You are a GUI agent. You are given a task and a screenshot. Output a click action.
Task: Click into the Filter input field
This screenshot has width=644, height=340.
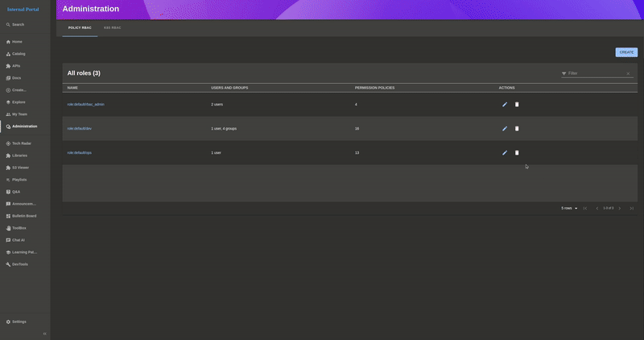tap(596, 73)
